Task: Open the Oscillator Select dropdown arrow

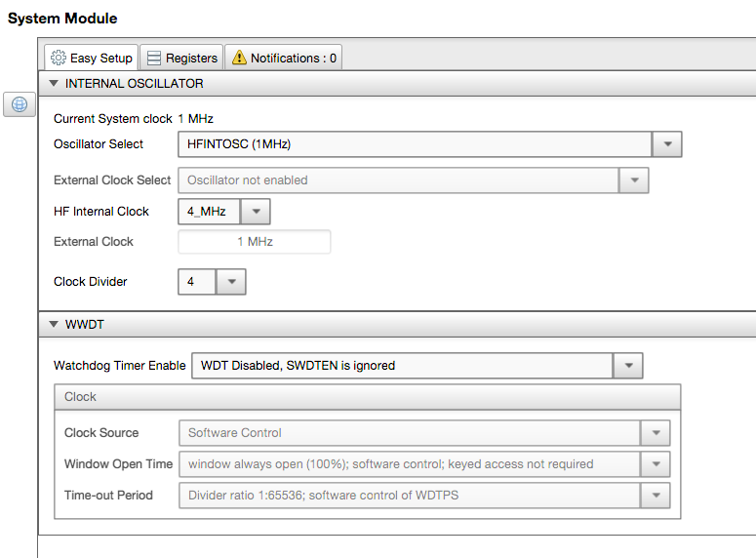Action: click(667, 144)
